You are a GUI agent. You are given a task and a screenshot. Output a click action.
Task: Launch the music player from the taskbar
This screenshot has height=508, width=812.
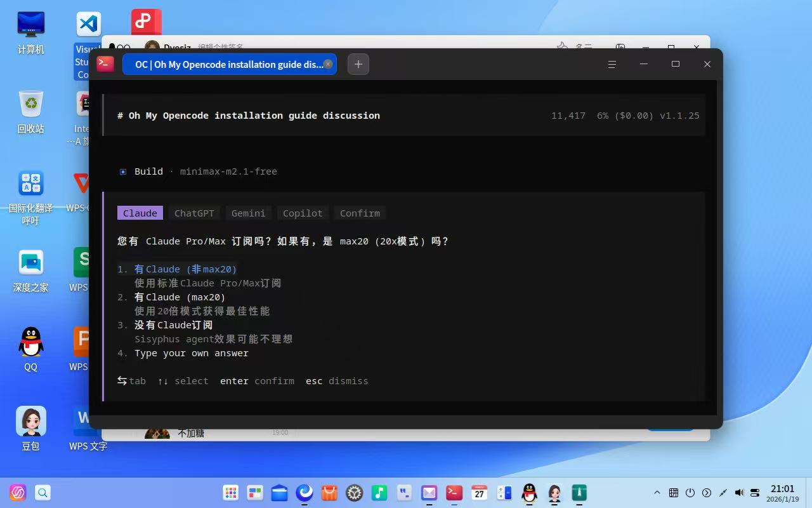(x=379, y=492)
